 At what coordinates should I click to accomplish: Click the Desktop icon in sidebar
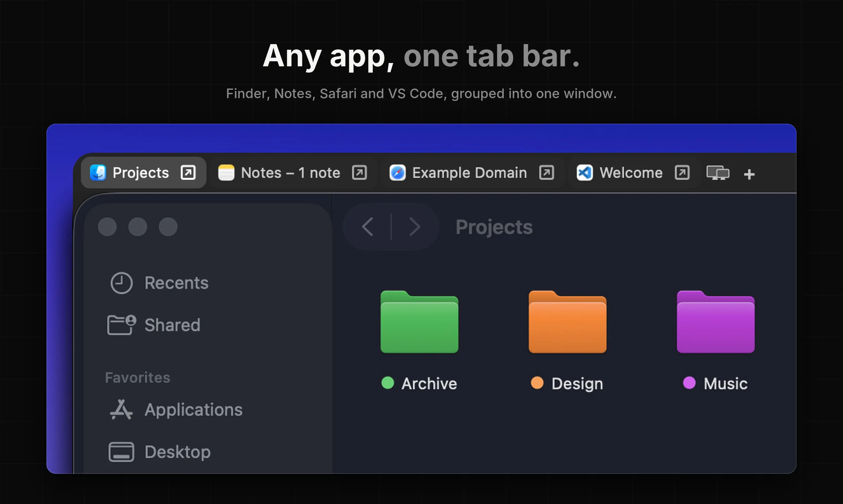[121, 452]
